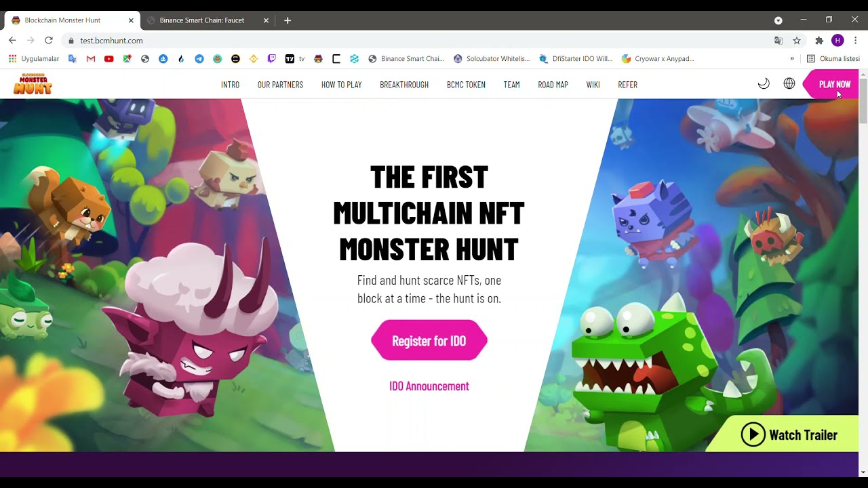The height and width of the screenshot is (488, 868).
Task: Click the Register for IDO button
Action: coord(429,340)
